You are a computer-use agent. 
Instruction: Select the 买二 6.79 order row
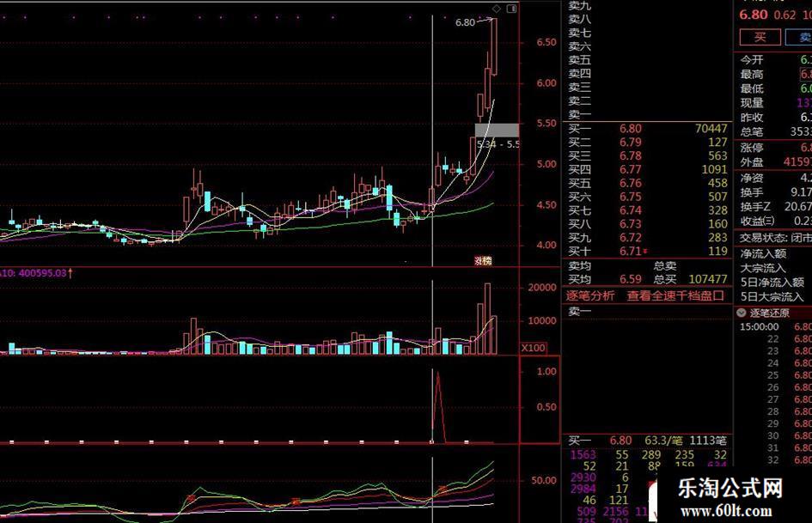[647, 143]
